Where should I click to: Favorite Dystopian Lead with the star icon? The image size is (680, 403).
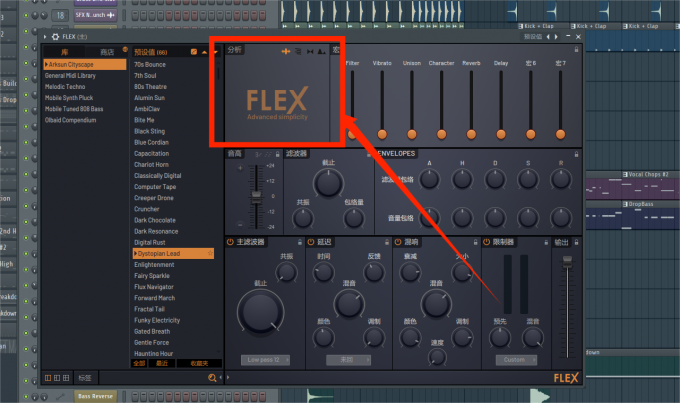(210, 253)
